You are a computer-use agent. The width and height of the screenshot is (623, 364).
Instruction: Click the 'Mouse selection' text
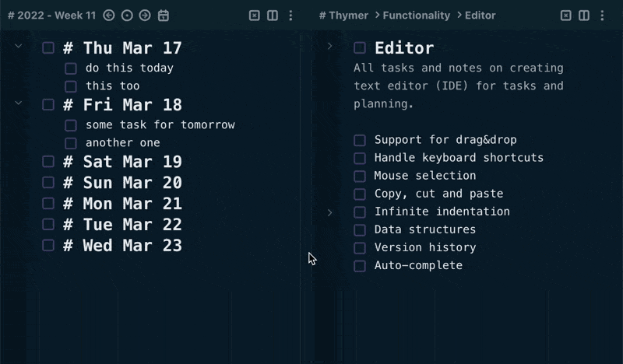pos(425,176)
